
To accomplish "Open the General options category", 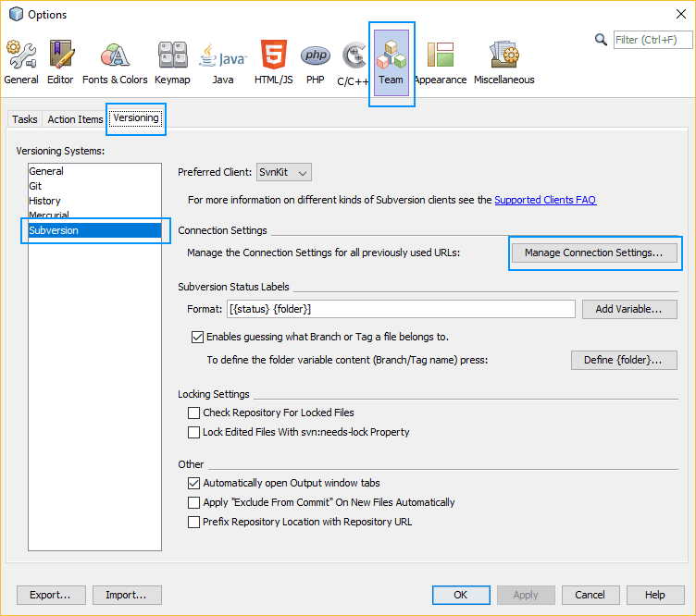I will click(21, 63).
